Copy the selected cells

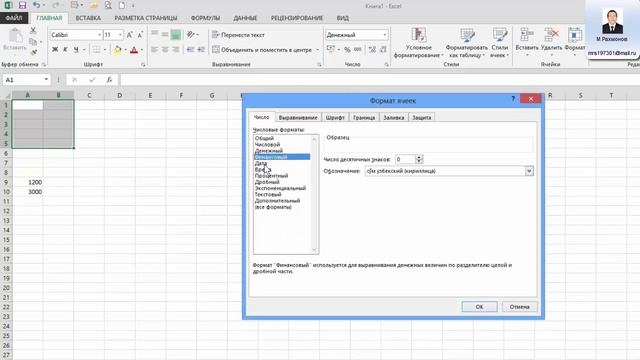33,42
